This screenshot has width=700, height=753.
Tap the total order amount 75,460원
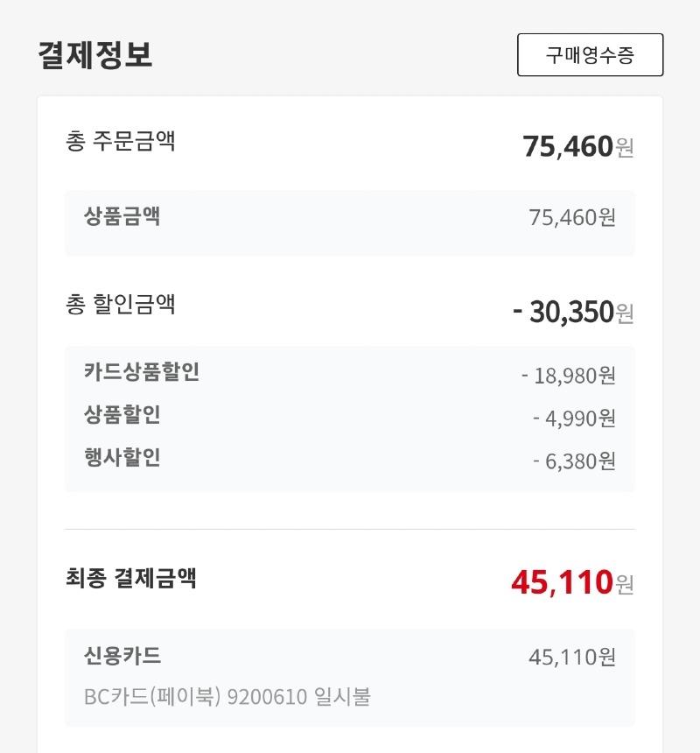tap(578, 146)
